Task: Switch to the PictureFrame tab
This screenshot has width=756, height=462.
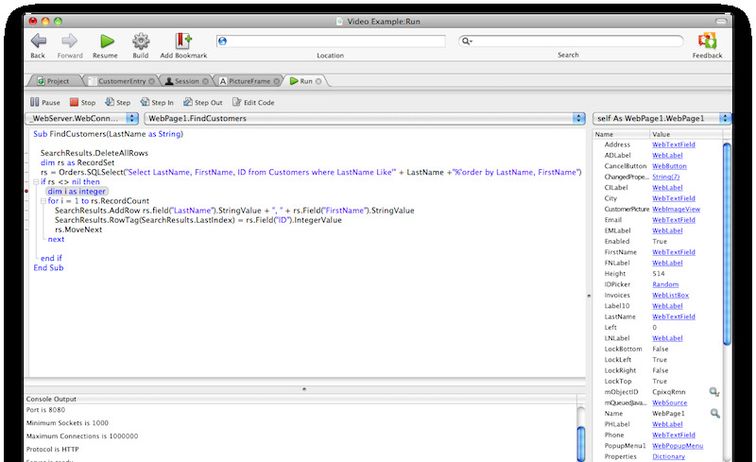Action: (x=251, y=80)
